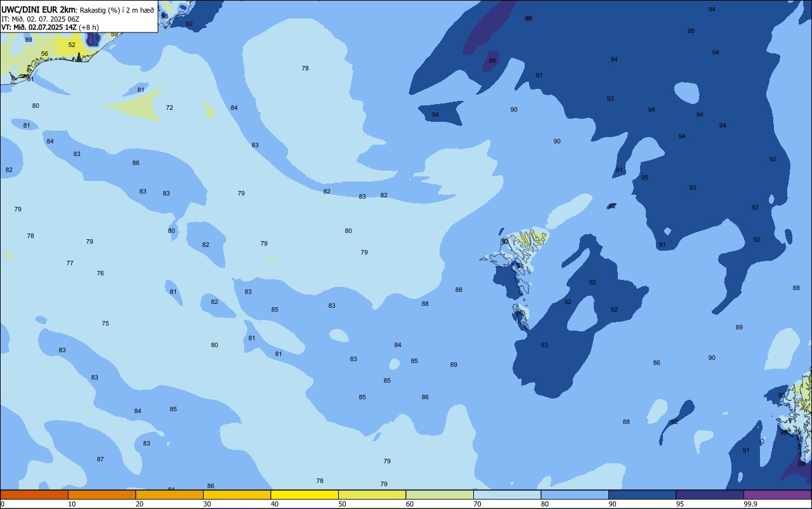812x509 pixels.
Task: Click the dark red 0–10 legend color band
Action: (x=34, y=494)
